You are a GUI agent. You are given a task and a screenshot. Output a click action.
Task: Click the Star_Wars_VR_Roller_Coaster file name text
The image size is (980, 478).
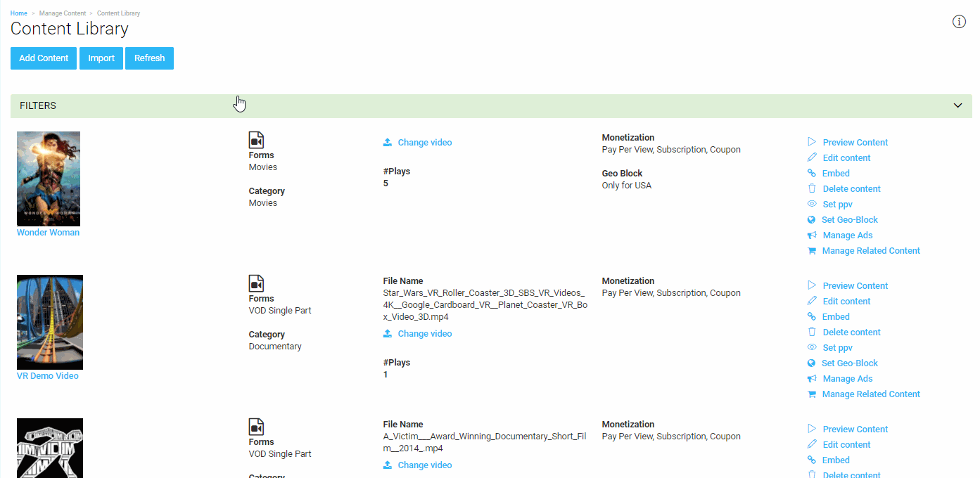pos(485,305)
